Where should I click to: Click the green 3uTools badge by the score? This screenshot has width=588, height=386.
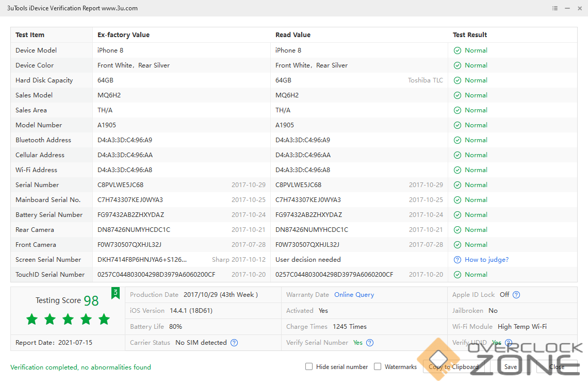[x=116, y=293]
